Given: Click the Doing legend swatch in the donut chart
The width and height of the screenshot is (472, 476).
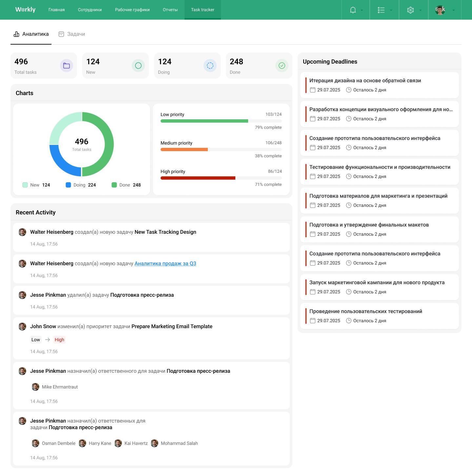Looking at the screenshot, I should click(x=68, y=185).
